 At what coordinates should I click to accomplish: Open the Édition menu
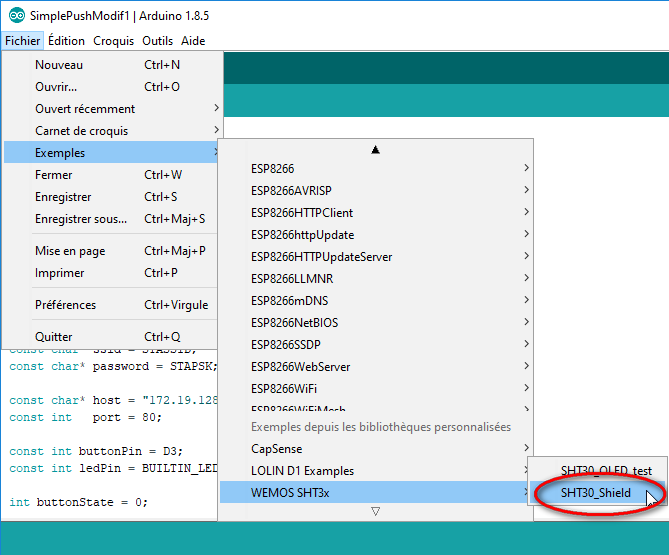[66, 41]
